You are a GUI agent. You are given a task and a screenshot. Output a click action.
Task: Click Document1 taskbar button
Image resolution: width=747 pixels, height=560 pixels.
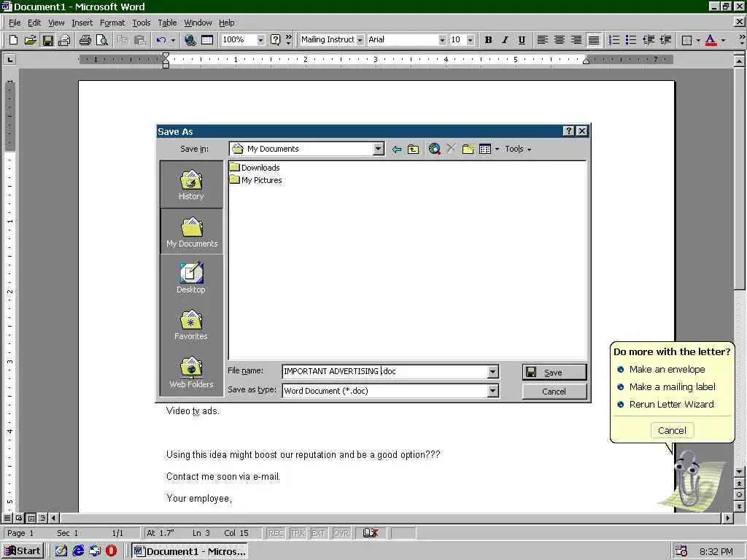(x=189, y=551)
